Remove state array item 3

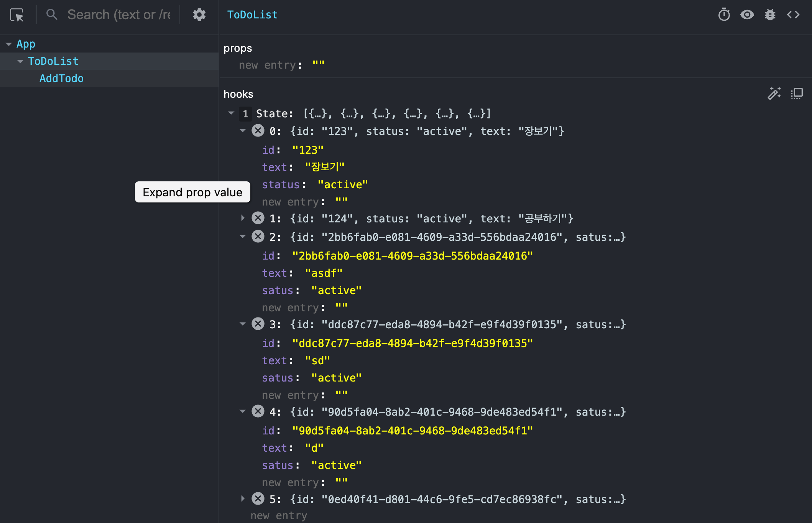click(x=258, y=324)
